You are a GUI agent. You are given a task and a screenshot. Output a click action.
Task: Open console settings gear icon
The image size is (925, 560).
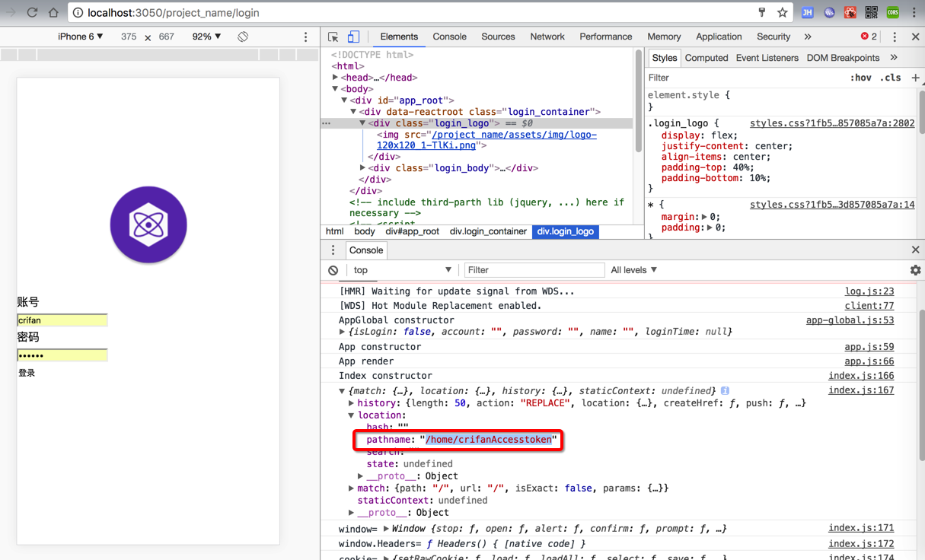pyautogui.click(x=915, y=270)
